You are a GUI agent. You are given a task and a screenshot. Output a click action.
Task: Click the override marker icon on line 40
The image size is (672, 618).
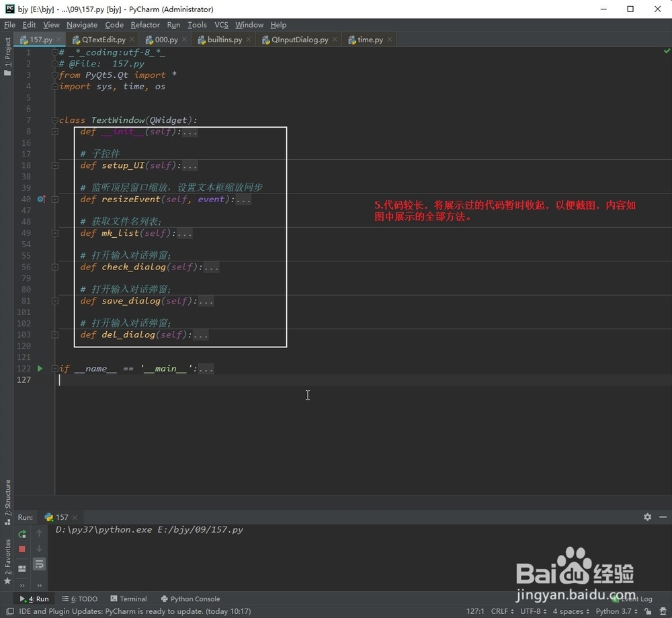tap(41, 199)
